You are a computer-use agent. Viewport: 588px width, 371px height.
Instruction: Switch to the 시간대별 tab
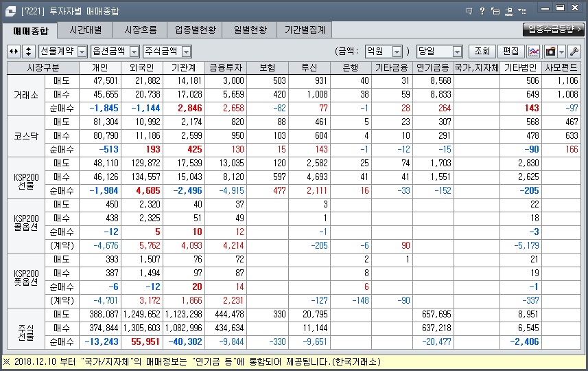[x=86, y=30]
